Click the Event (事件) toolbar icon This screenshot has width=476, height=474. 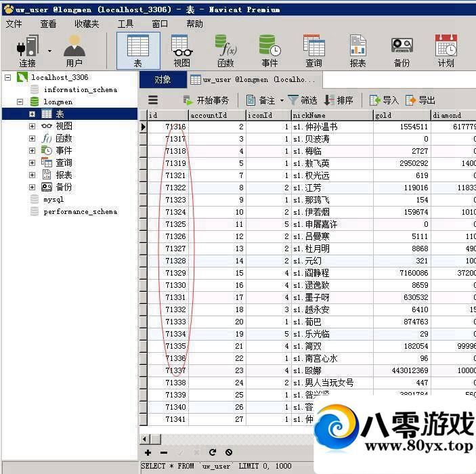(269, 51)
